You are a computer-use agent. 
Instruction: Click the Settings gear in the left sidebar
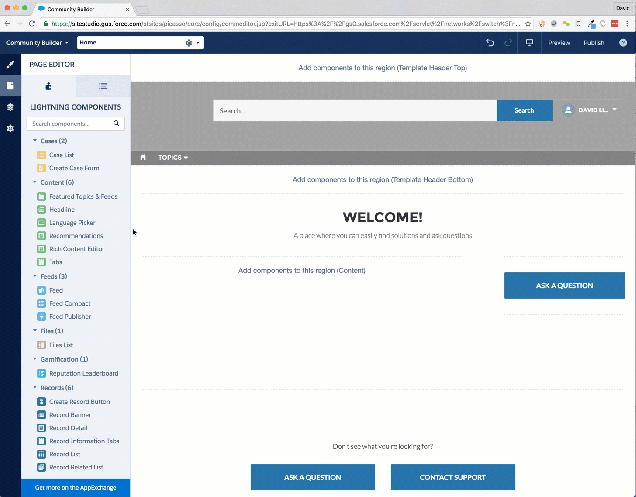(x=10, y=128)
